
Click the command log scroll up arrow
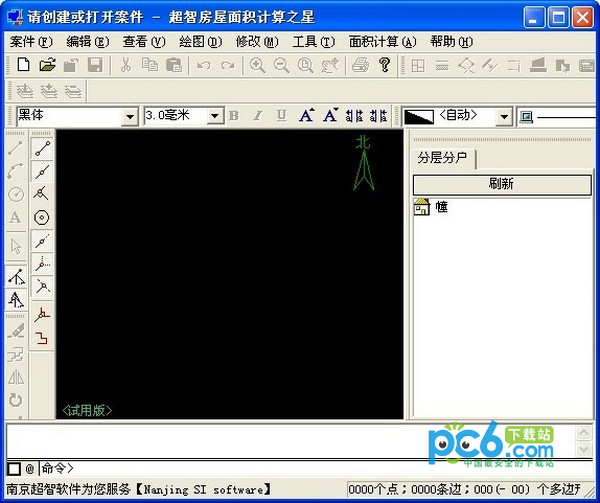584,433
